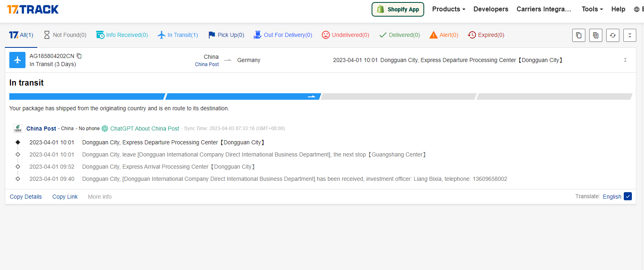
Task: Copy tracking number AG185804202CN with its icon
Action: 79,56
